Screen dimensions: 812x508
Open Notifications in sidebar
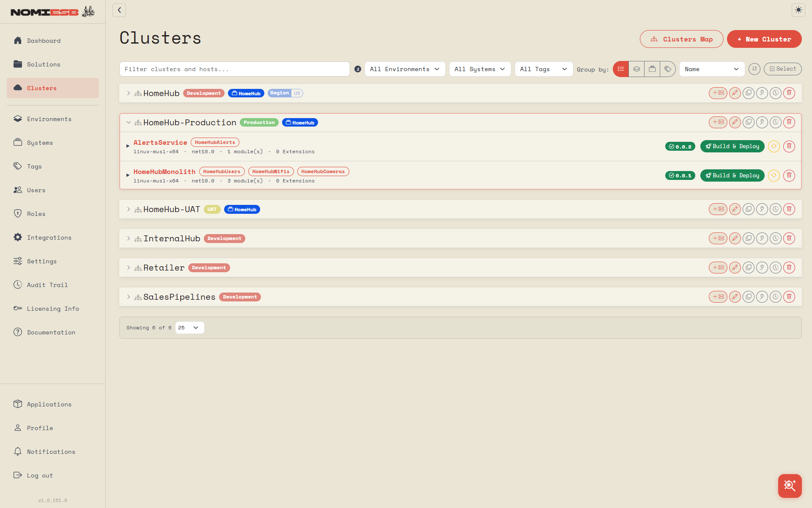(52, 452)
